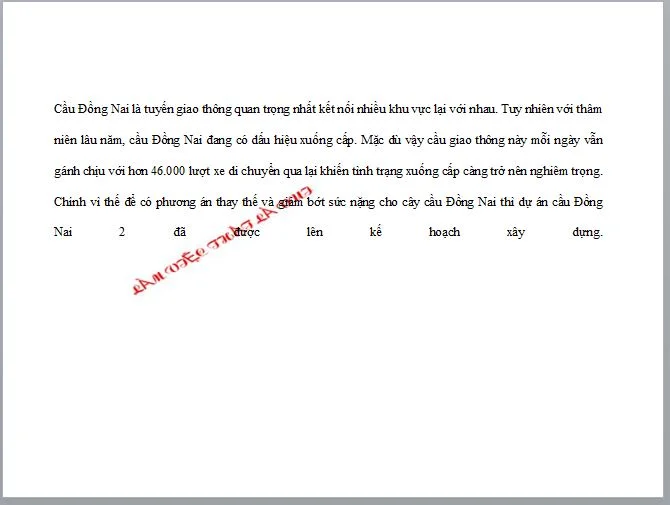Click the word "gánh" starting the third line

(67, 171)
